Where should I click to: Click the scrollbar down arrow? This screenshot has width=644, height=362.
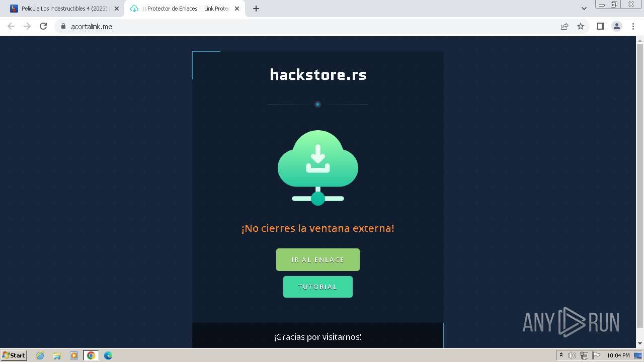point(640,344)
